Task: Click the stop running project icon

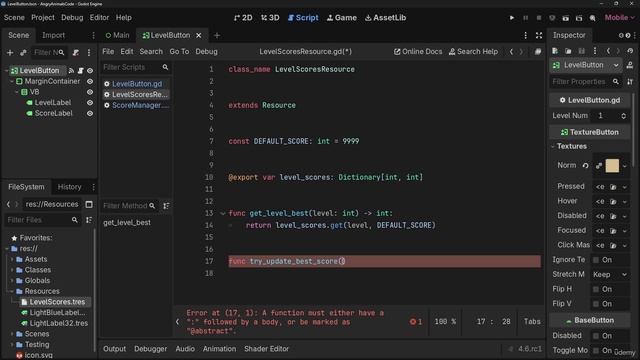Action: tap(539, 18)
